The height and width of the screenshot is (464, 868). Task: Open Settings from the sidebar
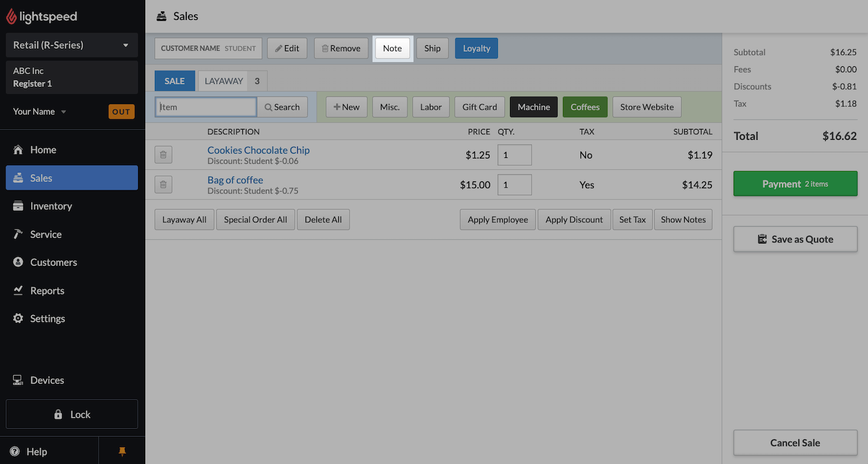(47, 319)
